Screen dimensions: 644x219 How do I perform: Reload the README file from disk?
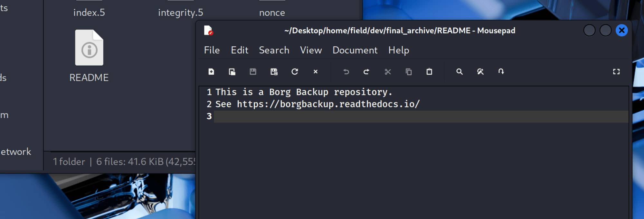click(x=295, y=72)
